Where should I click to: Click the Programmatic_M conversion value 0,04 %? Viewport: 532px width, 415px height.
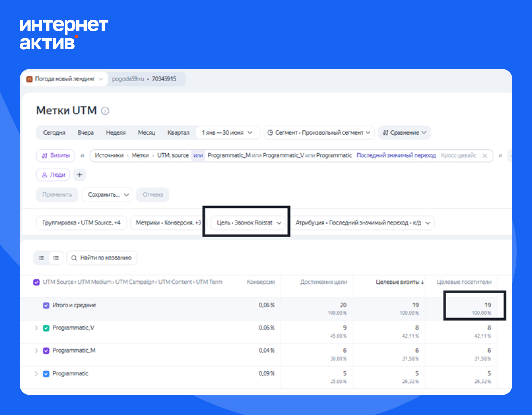pos(266,351)
